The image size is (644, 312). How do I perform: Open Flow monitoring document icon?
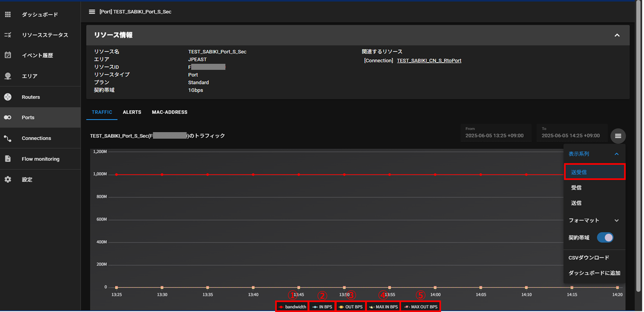coord(8,159)
